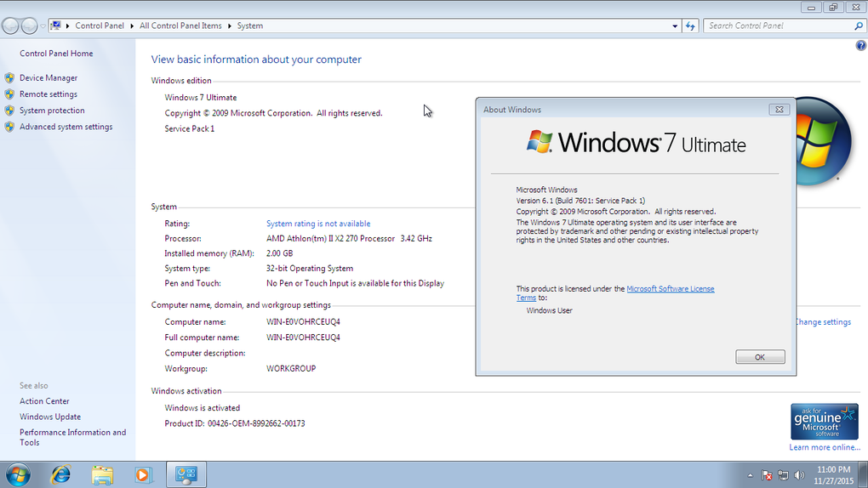Open Action Center under See also
Viewport: 868px width, 488px height.
pyautogui.click(x=44, y=401)
